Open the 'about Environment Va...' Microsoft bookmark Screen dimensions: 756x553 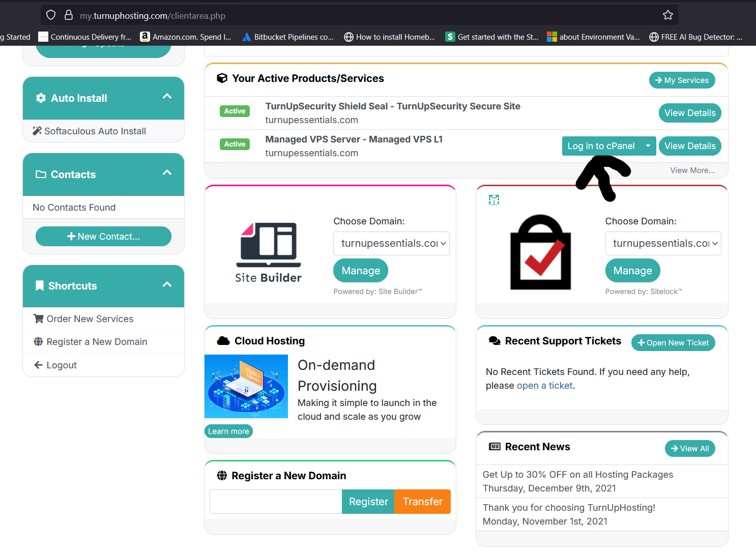coord(594,37)
